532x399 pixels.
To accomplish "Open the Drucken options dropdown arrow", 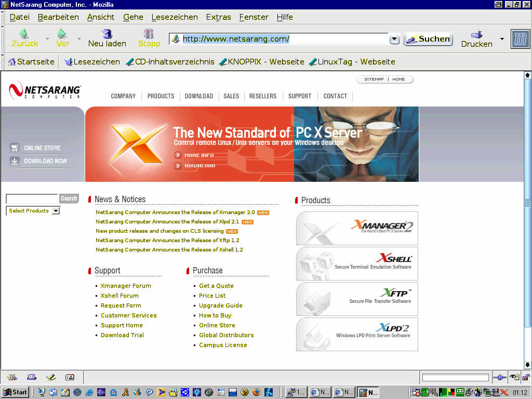I will pyautogui.click(x=502, y=38).
